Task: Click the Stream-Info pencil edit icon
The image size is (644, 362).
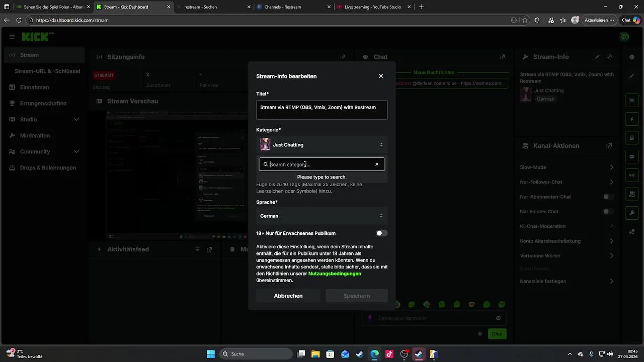Action: [597, 57]
